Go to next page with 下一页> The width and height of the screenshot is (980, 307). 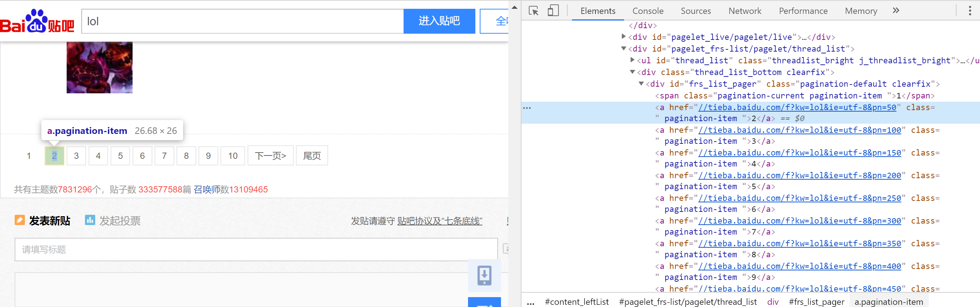pyautogui.click(x=270, y=156)
